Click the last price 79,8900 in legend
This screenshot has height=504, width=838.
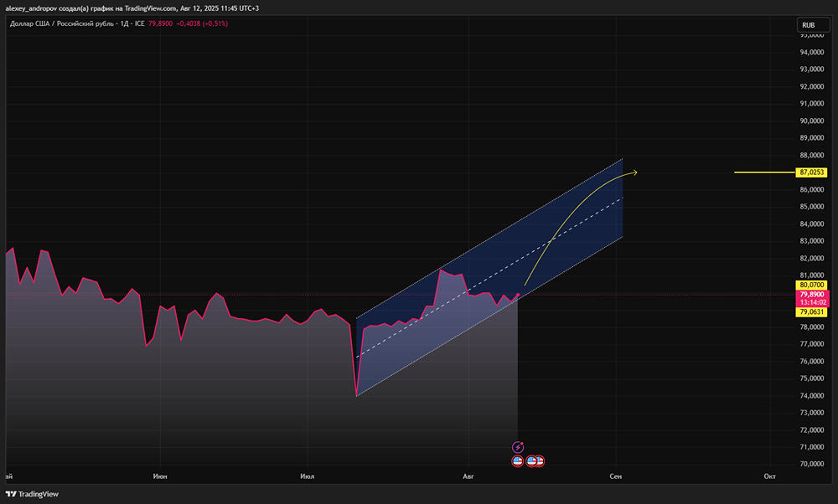[160, 23]
